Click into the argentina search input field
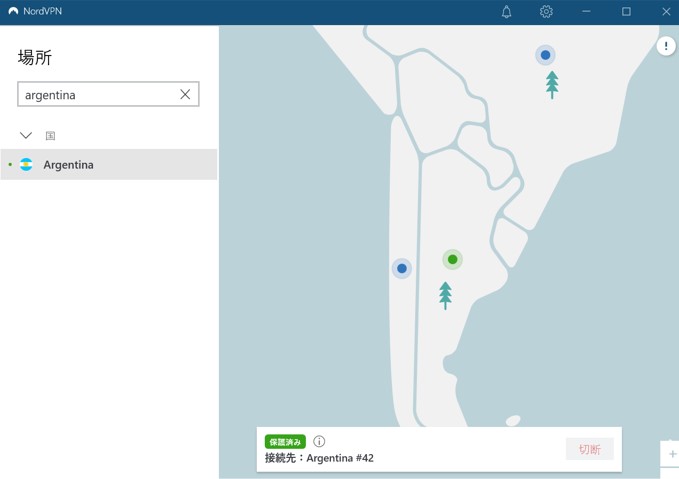 tap(97, 94)
